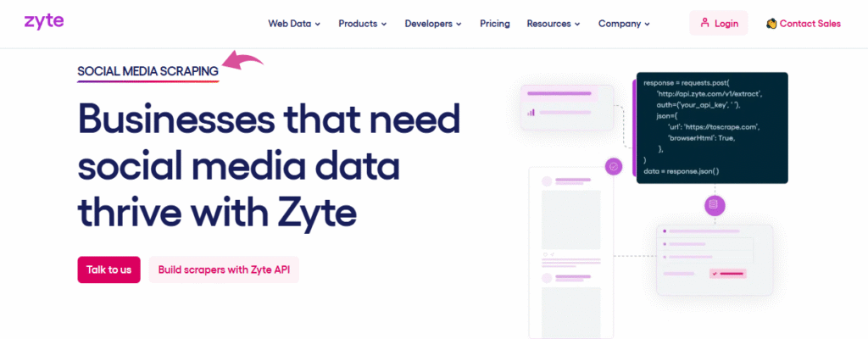
Task: Click the Talk to us button
Action: [108, 270]
